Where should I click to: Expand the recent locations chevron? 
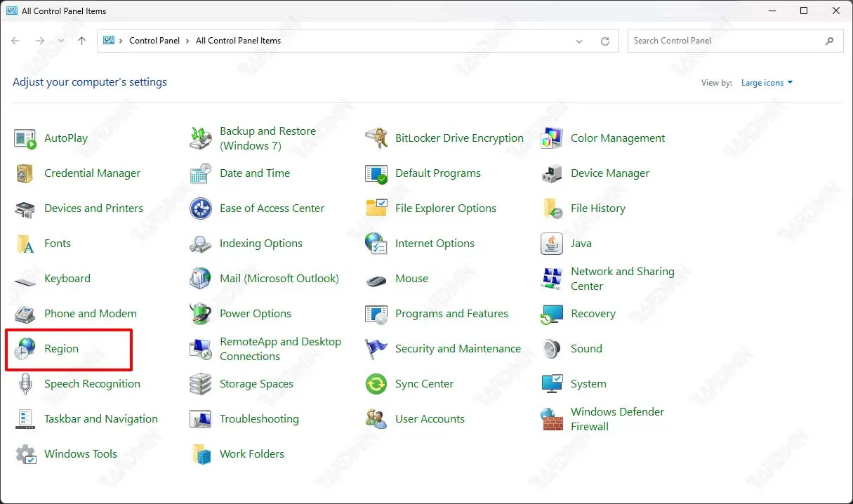(x=61, y=41)
